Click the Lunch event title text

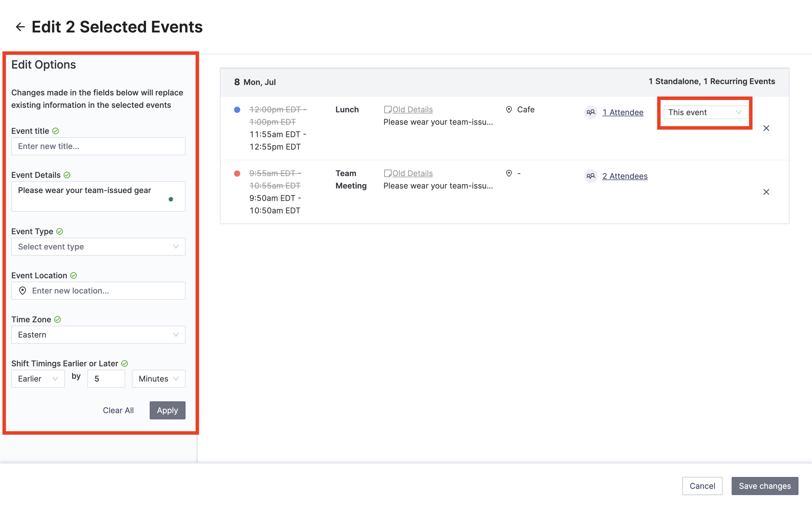pyautogui.click(x=347, y=110)
